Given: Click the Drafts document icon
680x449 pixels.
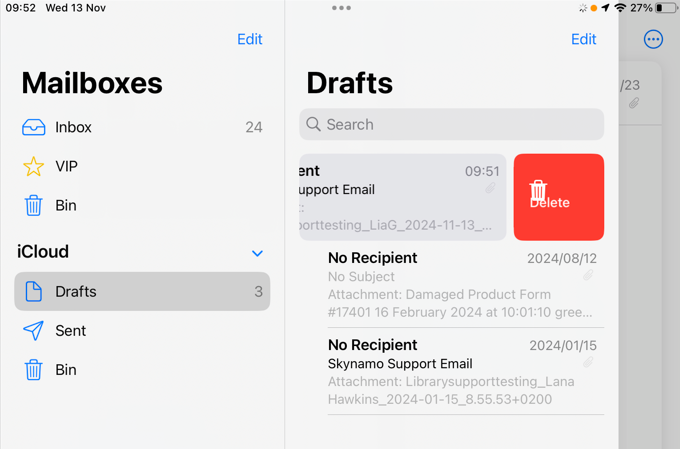Looking at the screenshot, I should [33, 292].
